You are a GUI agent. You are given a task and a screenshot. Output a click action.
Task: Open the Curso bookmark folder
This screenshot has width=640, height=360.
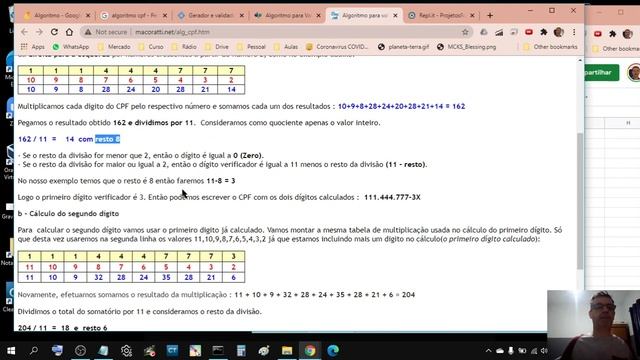tap(151, 47)
